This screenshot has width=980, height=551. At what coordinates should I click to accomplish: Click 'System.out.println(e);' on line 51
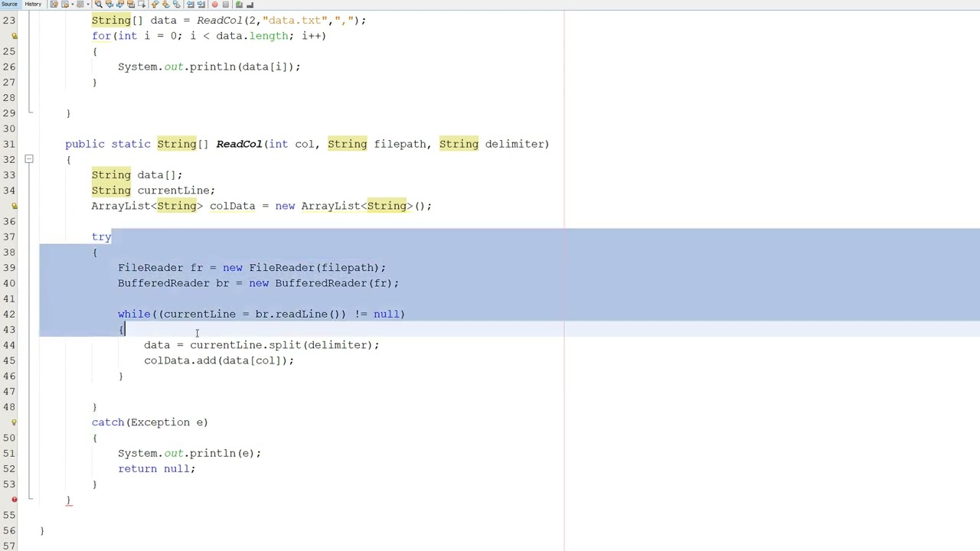pos(189,453)
